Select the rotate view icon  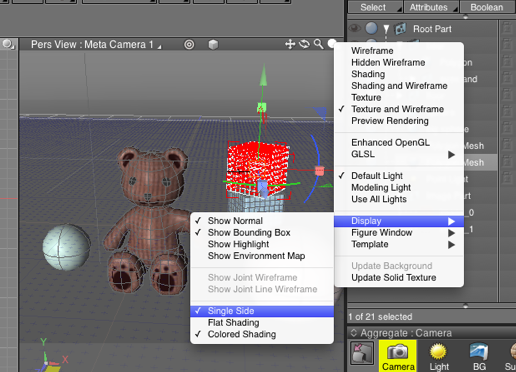304,44
